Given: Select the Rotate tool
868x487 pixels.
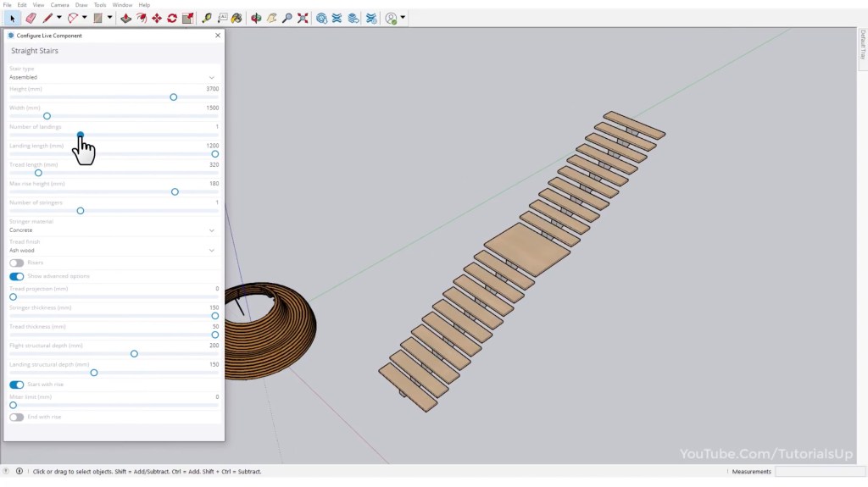Looking at the screenshot, I should coord(172,18).
